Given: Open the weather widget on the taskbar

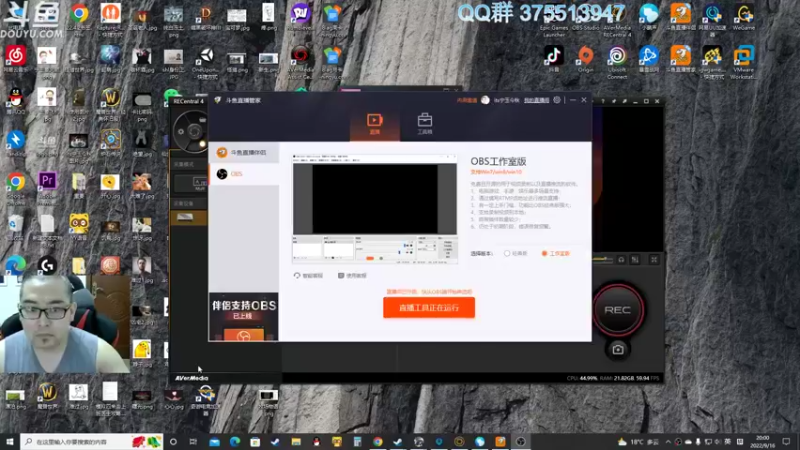Looking at the screenshot, I should coord(638,441).
